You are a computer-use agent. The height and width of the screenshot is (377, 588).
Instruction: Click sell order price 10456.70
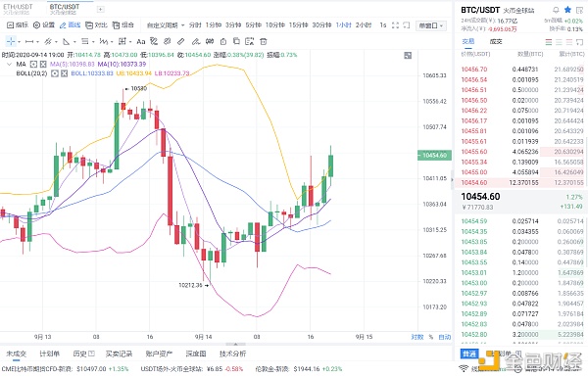[x=474, y=70]
